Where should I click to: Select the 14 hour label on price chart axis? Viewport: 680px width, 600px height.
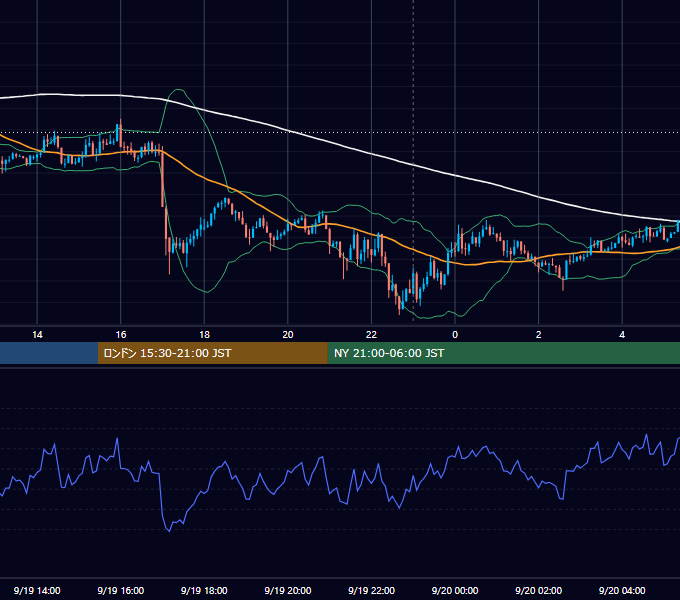pos(37,335)
